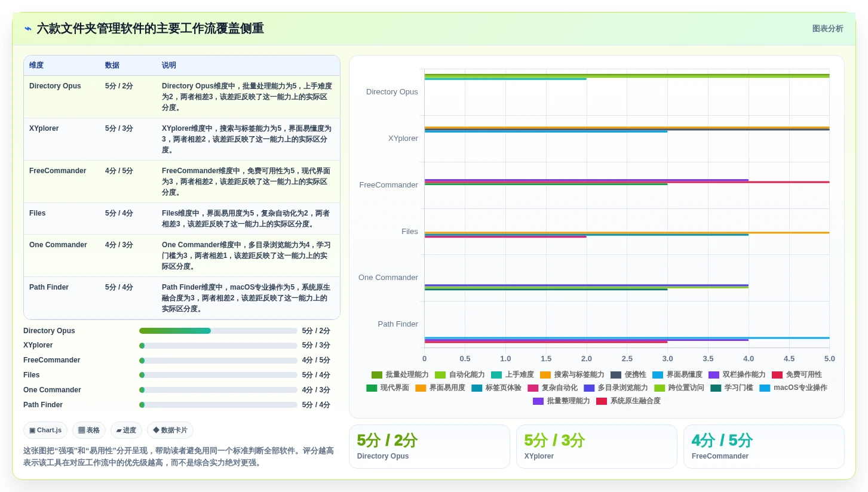Toggle the 界面易懂度 legend item

tap(677, 375)
